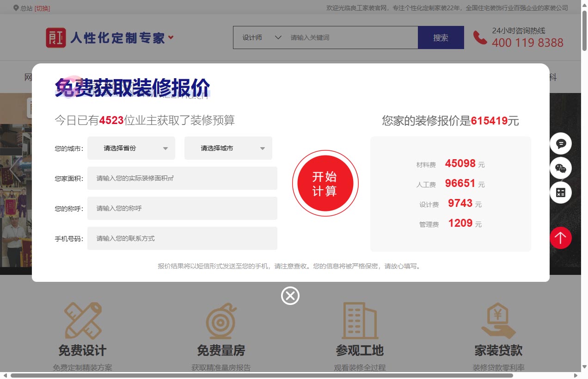Click the 参观工地 building icon
This screenshot has width=588, height=379.
(360, 321)
